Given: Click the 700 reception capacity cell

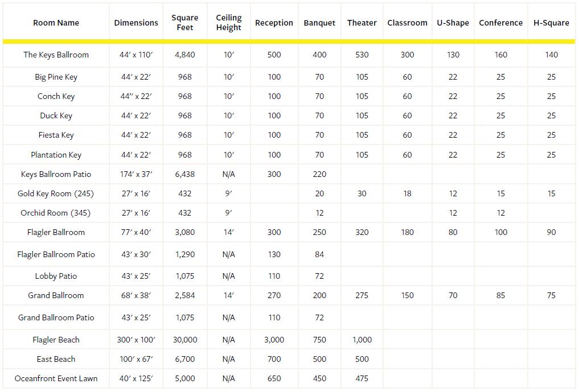Looking at the screenshot, I should click(x=274, y=359).
